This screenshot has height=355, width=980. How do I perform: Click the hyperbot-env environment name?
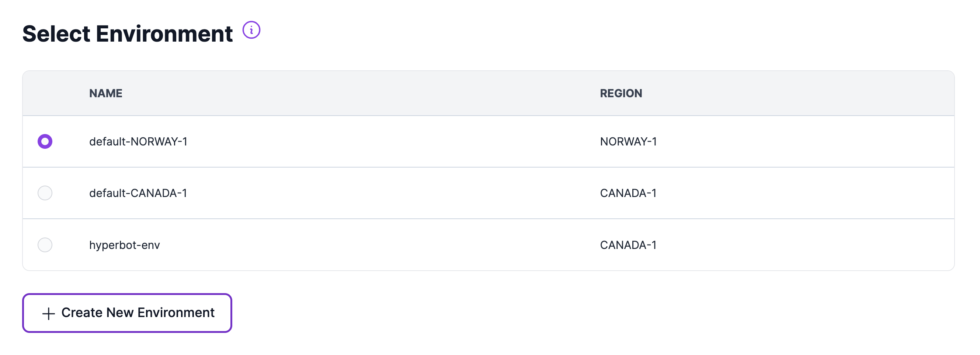coord(124,245)
